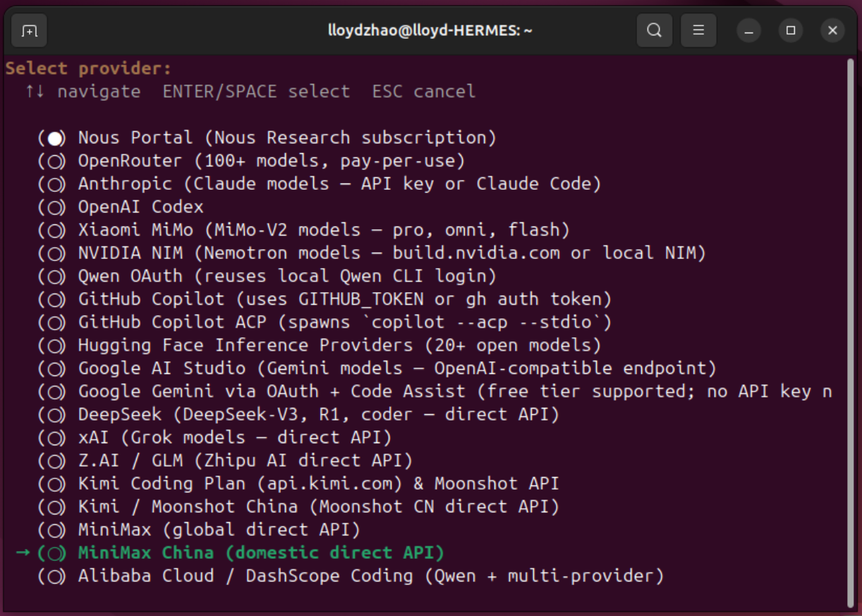
Task: Select the OpenRouter radio button
Action: pyautogui.click(x=52, y=161)
